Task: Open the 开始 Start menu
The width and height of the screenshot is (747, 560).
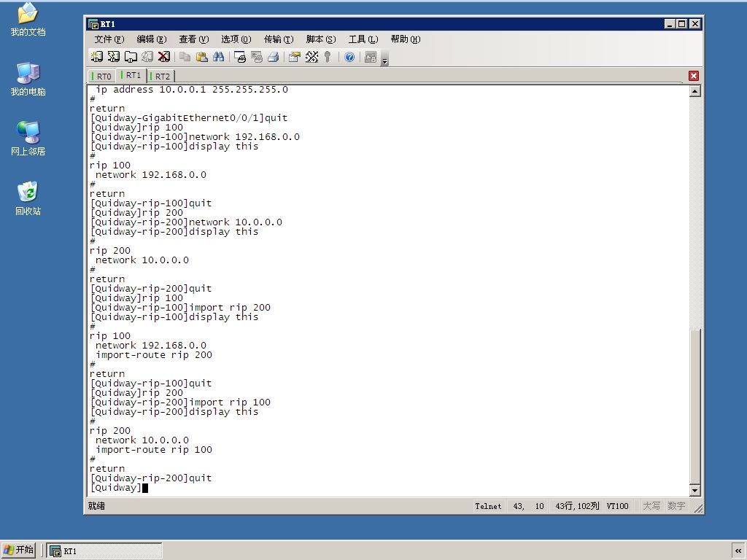Action: tap(18, 550)
